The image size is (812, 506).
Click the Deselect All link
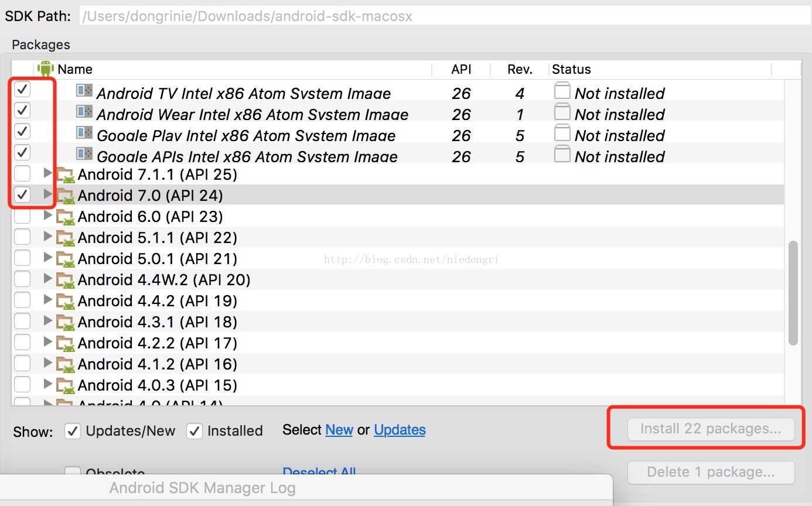pyautogui.click(x=319, y=472)
